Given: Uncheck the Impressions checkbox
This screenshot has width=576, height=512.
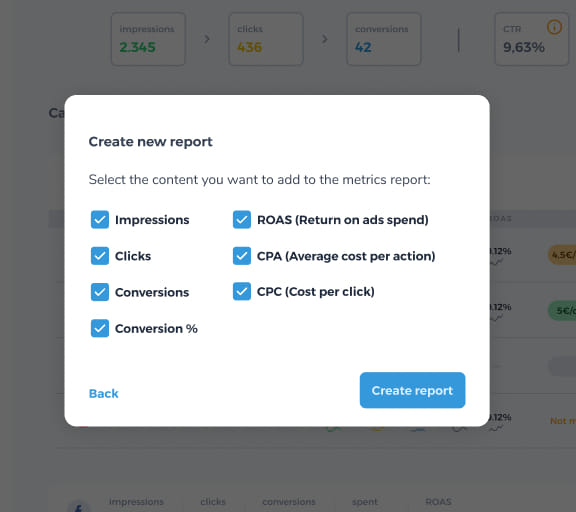Looking at the screenshot, I should coord(100,220).
